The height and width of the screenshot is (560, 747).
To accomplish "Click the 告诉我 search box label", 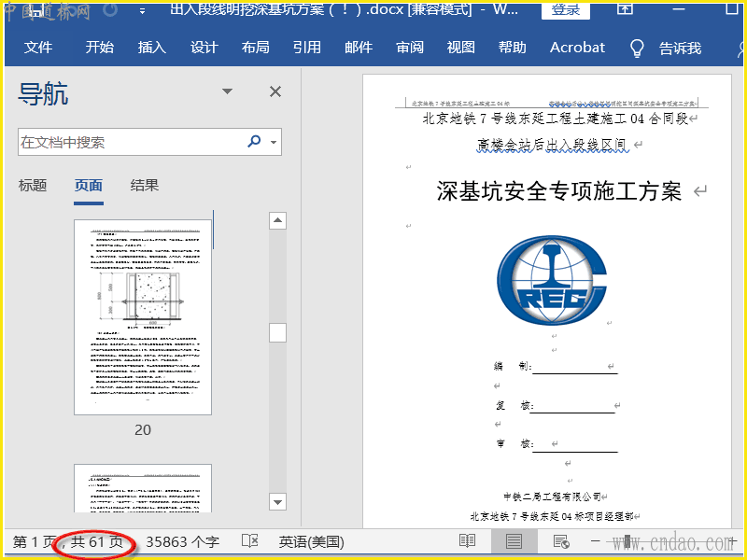I will 680,49.
